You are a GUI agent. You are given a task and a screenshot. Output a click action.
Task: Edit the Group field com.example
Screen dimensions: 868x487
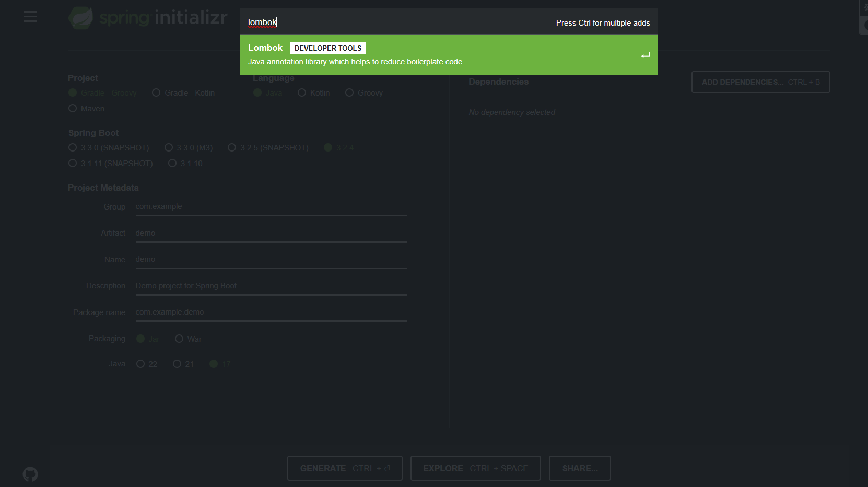coord(271,207)
